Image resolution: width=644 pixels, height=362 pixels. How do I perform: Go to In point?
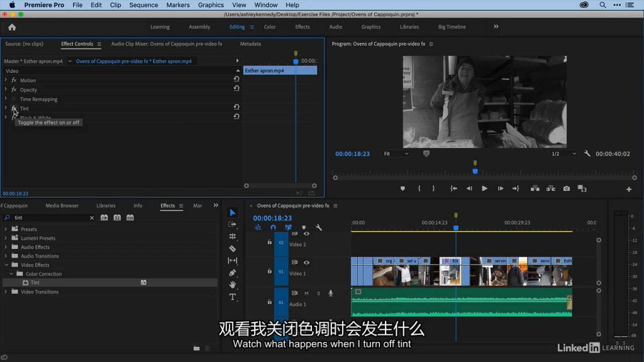point(454,189)
